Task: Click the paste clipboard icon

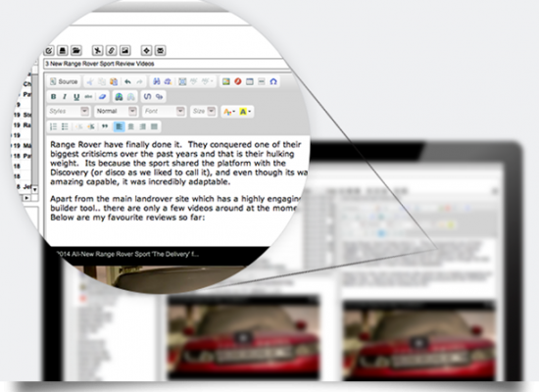Action: click(114, 82)
